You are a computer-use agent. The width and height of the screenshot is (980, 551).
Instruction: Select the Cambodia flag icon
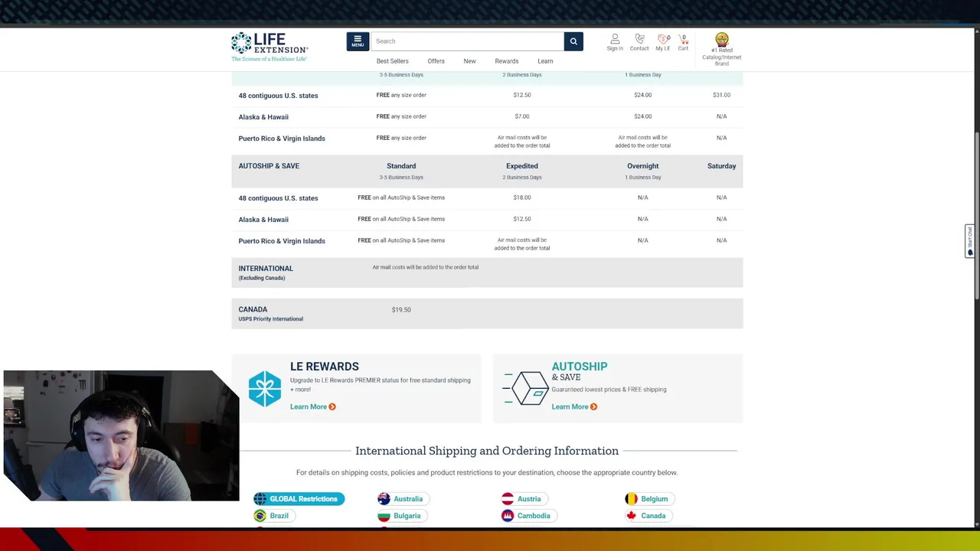click(x=508, y=516)
